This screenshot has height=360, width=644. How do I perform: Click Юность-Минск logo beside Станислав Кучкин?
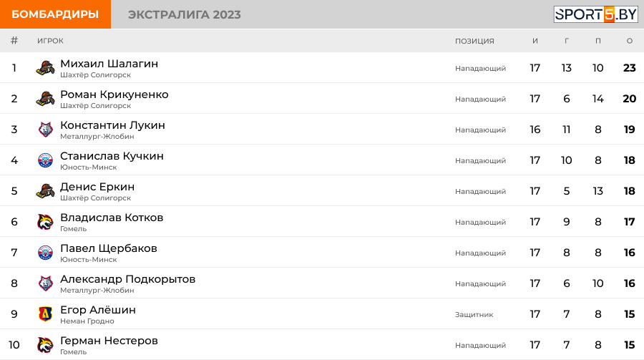point(45,161)
